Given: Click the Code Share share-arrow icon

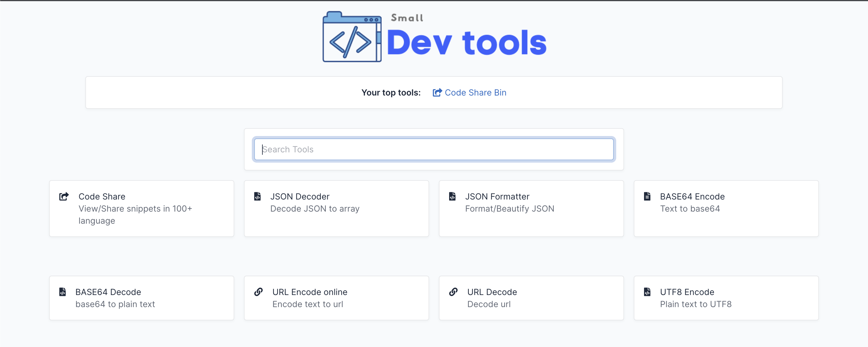Looking at the screenshot, I should click(64, 196).
